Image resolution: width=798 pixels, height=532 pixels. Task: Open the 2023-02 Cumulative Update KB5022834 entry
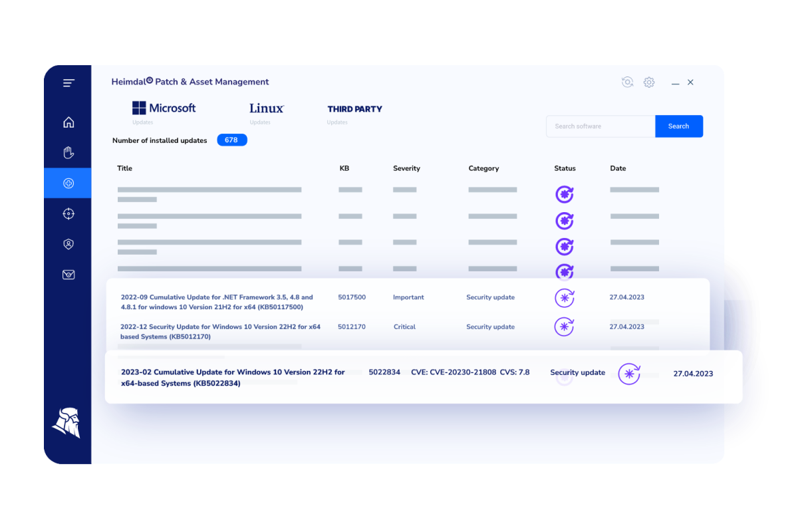point(231,378)
